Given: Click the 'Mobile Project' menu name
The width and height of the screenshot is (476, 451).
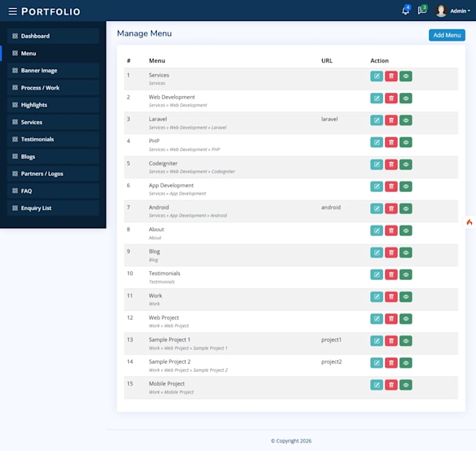Looking at the screenshot, I should point(167,384).
